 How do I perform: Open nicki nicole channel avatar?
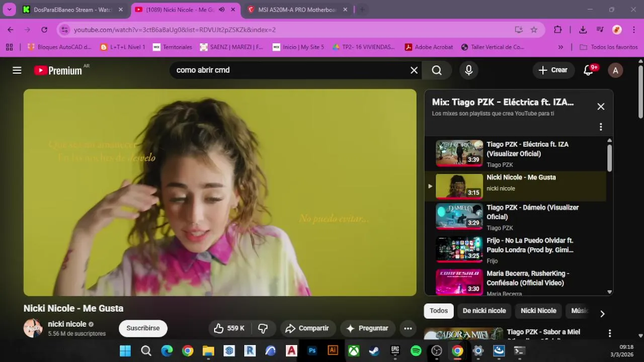click(x=33, y=328)
